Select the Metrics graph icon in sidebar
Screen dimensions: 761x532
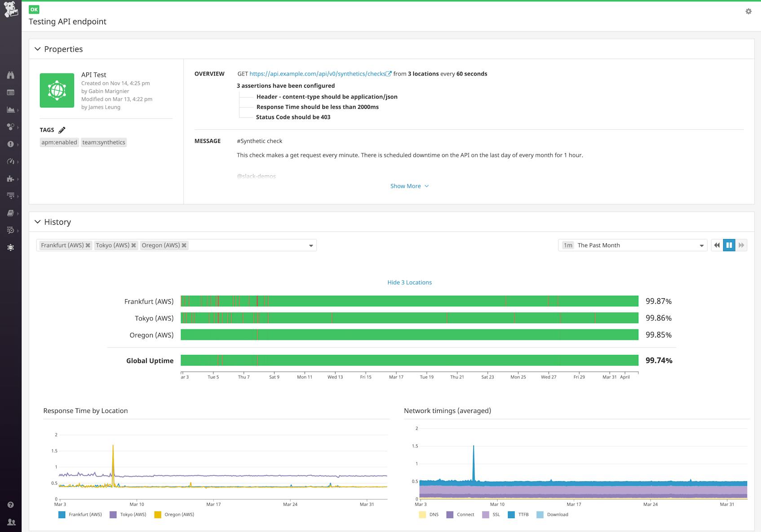11,110
